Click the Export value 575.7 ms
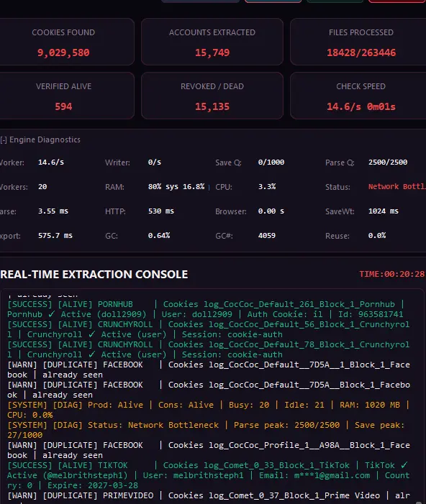 point(55,236)
